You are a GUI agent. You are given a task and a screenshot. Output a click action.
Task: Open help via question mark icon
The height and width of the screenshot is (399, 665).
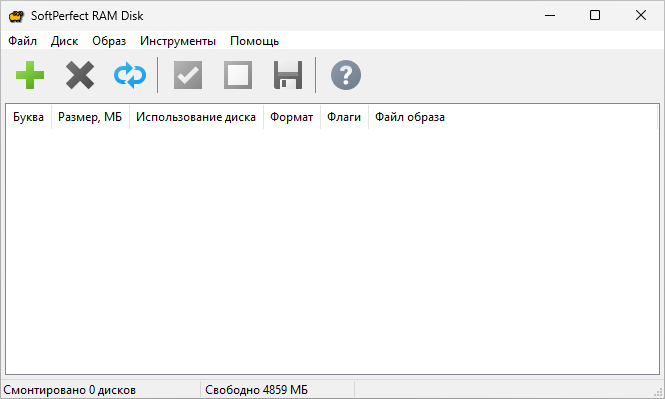pyautogui.click(x=346, y=75)
